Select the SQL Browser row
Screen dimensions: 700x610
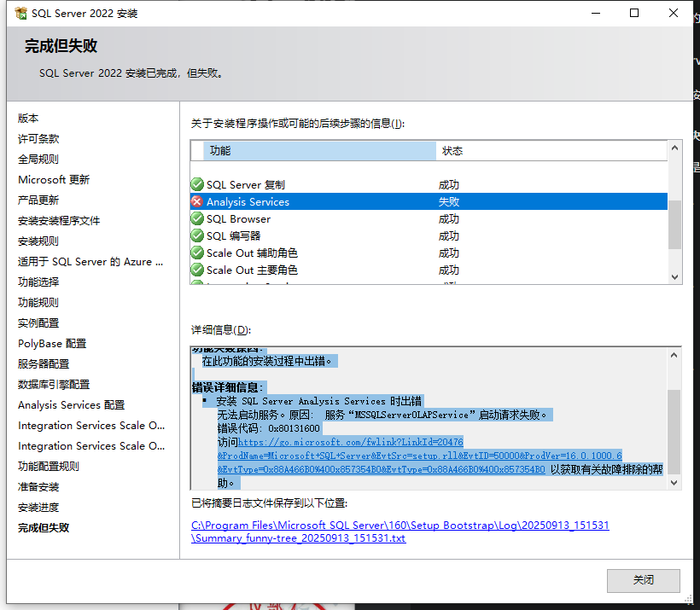click(x=429, y=218)
